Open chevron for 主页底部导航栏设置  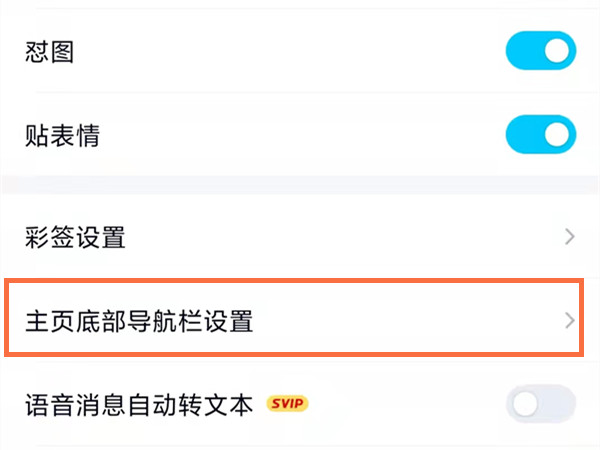pos(570,321)
